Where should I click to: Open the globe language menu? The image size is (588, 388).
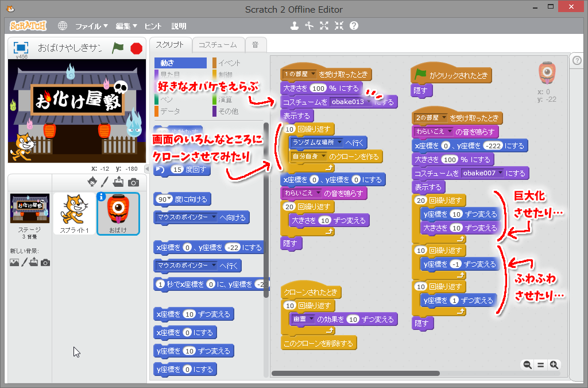(x=63, y=26)
